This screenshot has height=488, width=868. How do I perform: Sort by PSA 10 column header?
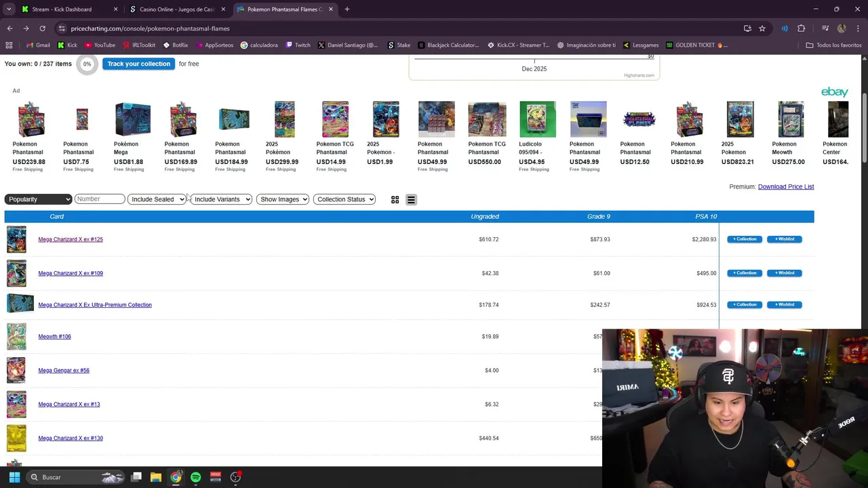706,217
